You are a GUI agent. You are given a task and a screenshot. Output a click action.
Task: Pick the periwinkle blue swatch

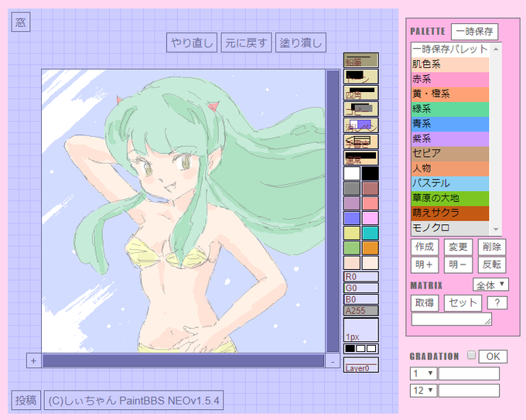point(352,218)
